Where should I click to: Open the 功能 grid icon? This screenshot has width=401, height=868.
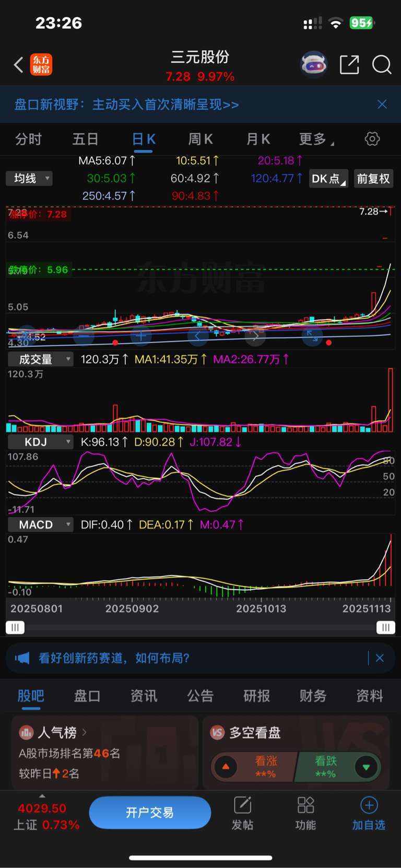click(x=305, y=805)
